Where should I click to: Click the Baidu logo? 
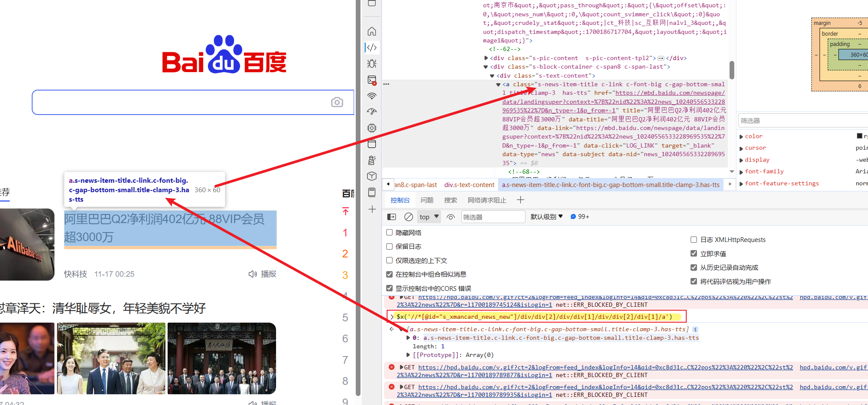pyautogui.click(x=224, y=54)
